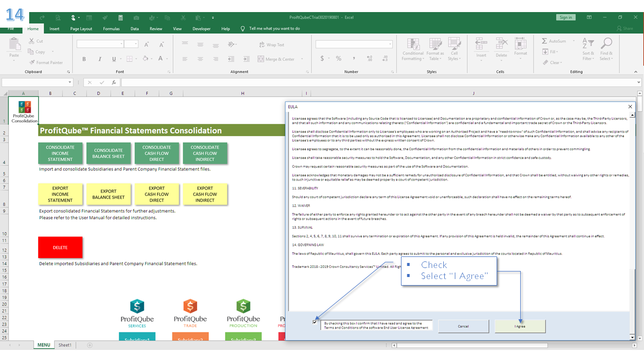Open Sort & Filter dropdown
This screenshot has width=644, height=362.
(x=588, y=49)
